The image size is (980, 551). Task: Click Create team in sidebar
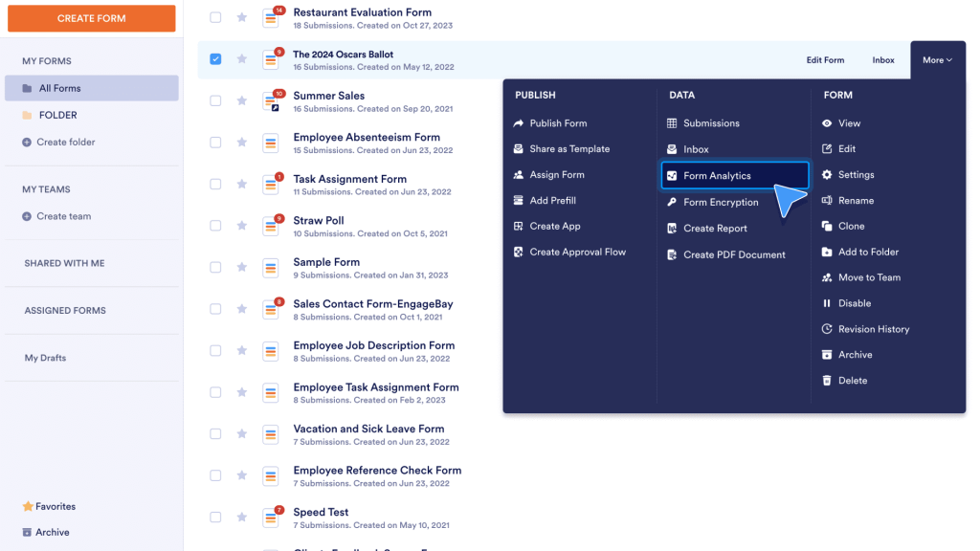[x=63, y=216]
